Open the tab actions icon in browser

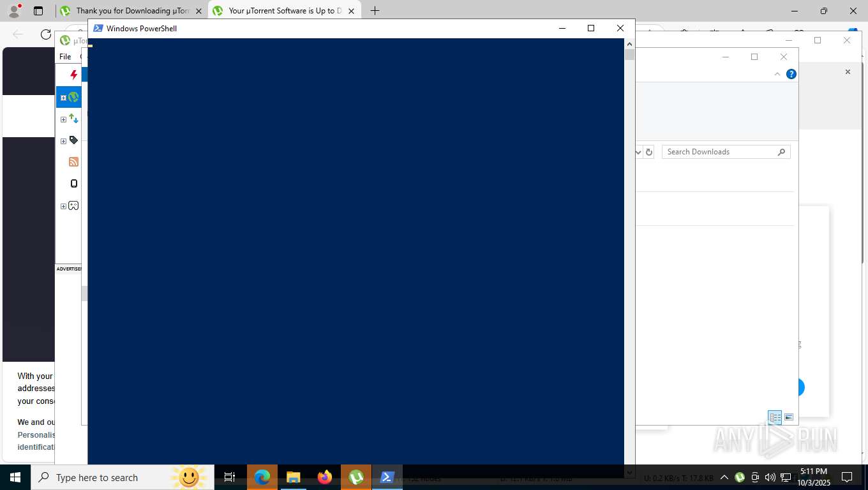tap(38, 11)
